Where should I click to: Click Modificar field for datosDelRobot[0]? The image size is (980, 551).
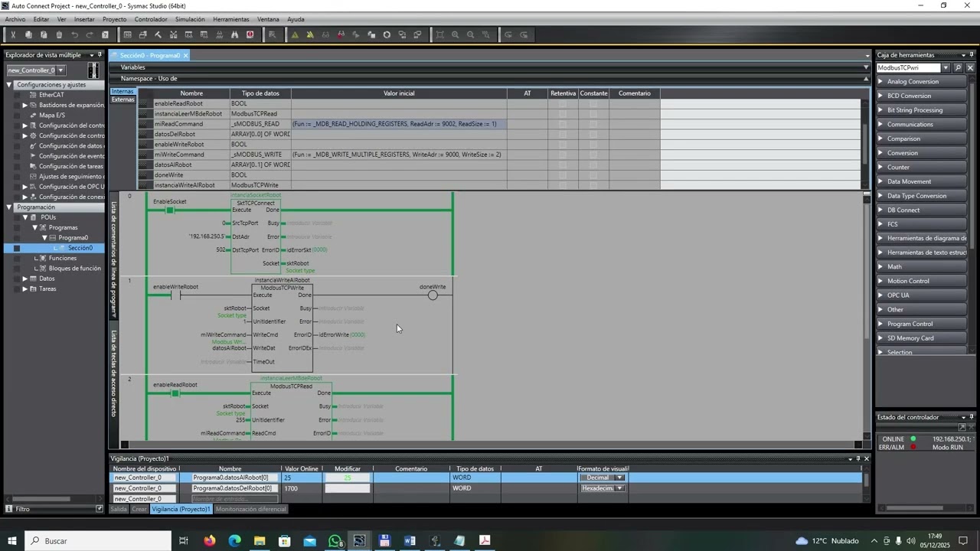pos(347,488)
